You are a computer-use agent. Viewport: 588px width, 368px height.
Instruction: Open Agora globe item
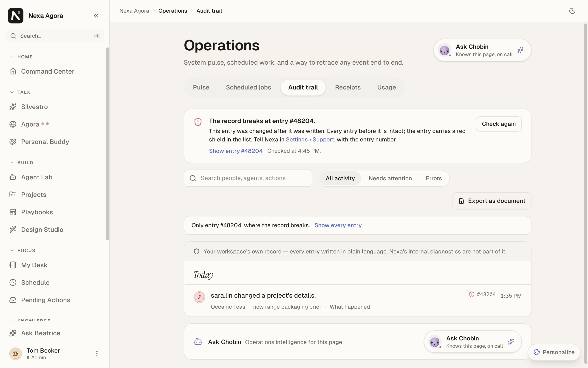(x=55, y=124)
